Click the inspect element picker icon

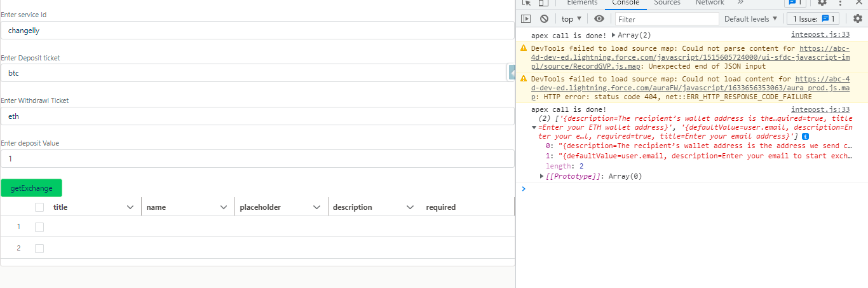(526, 3)
